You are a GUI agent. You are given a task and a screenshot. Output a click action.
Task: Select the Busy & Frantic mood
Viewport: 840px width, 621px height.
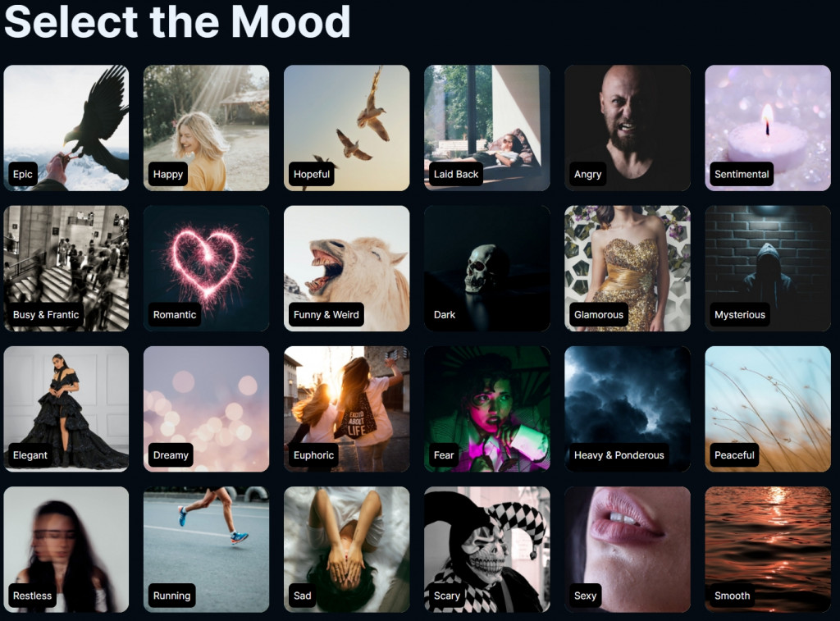[x=66, y=268]
